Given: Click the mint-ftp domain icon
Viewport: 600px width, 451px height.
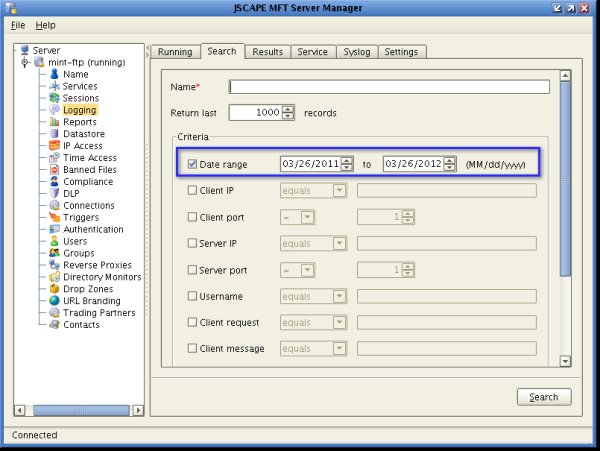Looking at the screenshot, I should pos(39,62).
